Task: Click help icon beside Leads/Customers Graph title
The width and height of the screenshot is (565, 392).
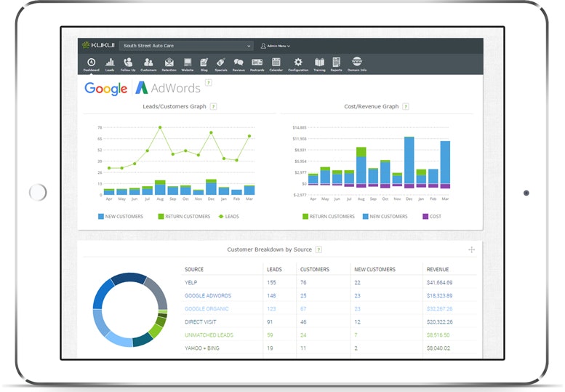Action: (213, 107)
